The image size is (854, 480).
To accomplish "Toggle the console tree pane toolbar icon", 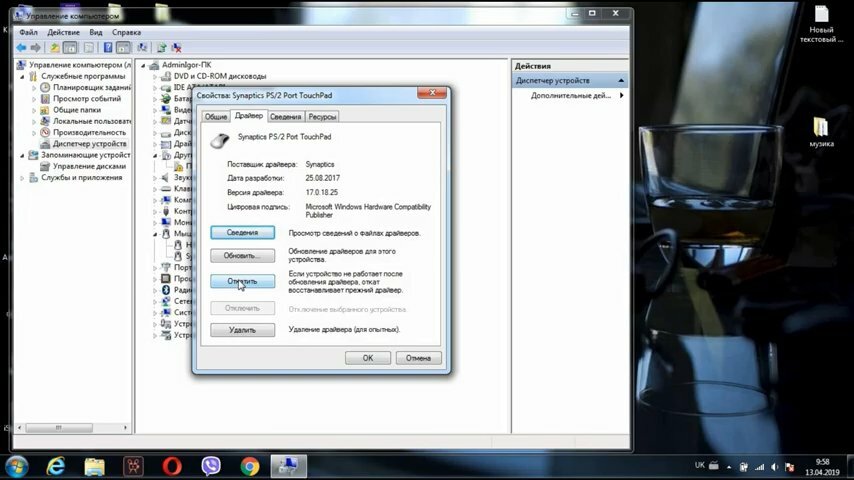I will click(70, 48).
